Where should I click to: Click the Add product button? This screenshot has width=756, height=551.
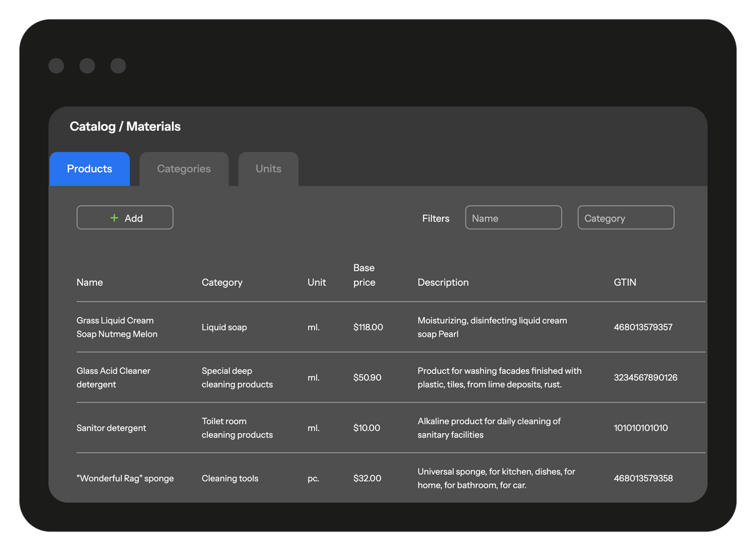125,218
